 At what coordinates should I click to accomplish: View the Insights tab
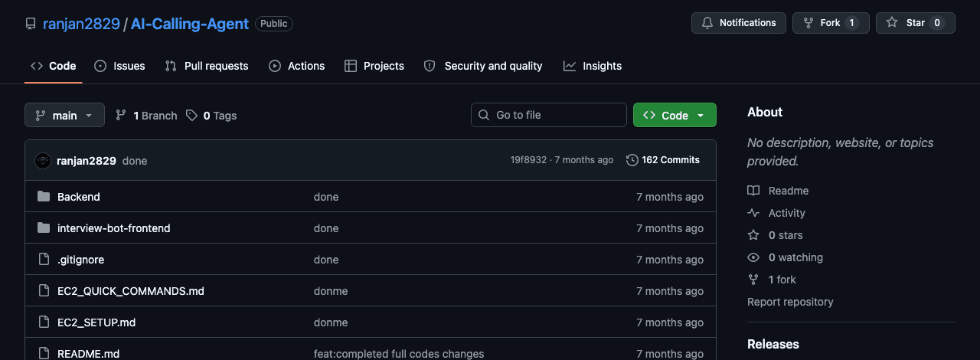593,66
